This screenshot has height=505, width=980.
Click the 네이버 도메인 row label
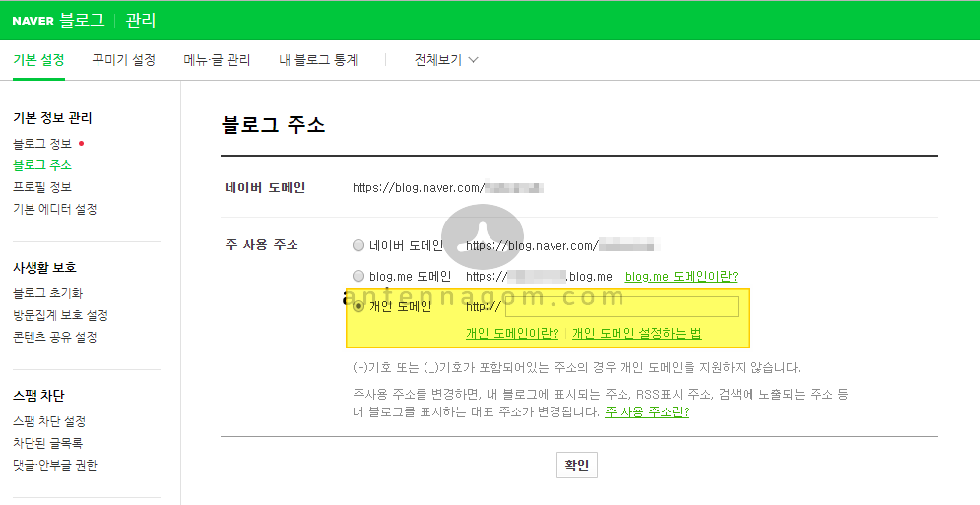click(x=265, y=187)
